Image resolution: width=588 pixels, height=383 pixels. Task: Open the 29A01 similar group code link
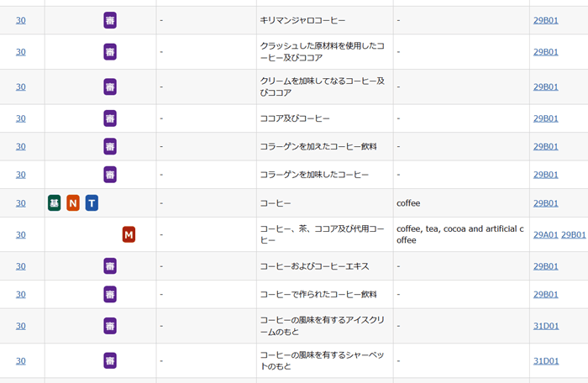545,234
